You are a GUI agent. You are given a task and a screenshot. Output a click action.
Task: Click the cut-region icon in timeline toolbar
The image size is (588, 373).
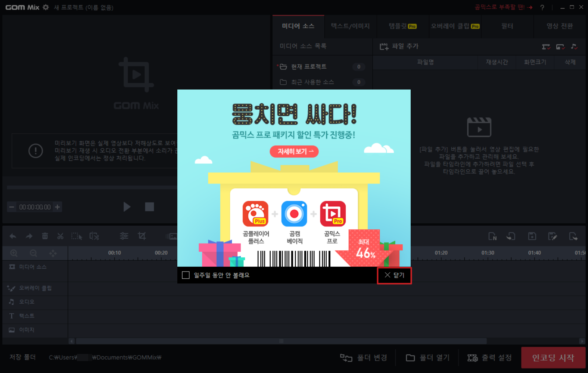point(94,236)
